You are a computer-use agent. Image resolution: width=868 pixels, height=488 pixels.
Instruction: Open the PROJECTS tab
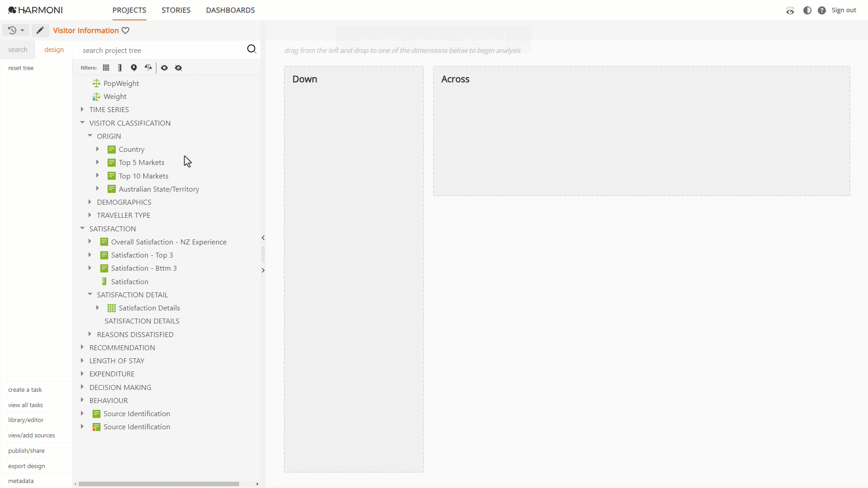pyautogui.click(x=129, y=10)
